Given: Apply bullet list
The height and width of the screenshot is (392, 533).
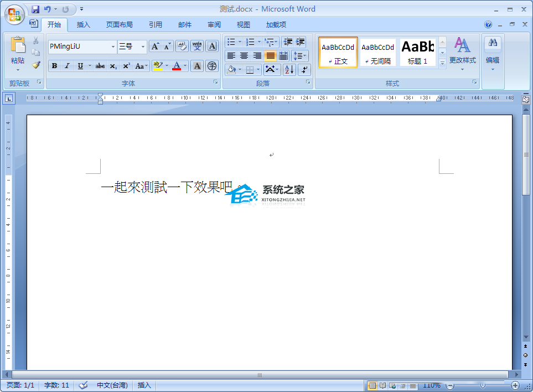Looking at the screenshot, I should pos(231,42).
